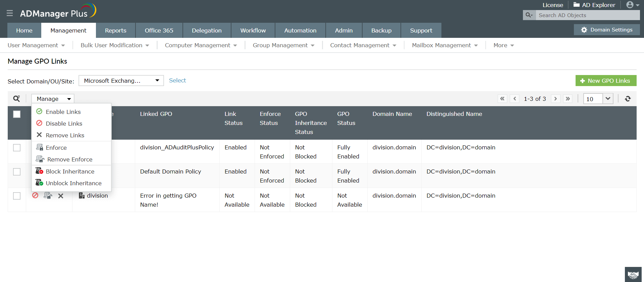This screenshot has height=282, width=644.
Task: Click remove link X icon in division row
Action: tap(61, 196)
